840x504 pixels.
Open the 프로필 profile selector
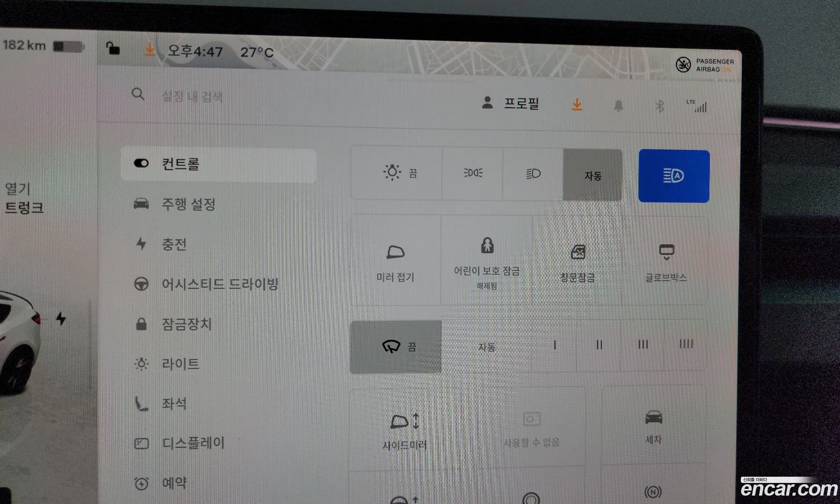coord(510,103)
